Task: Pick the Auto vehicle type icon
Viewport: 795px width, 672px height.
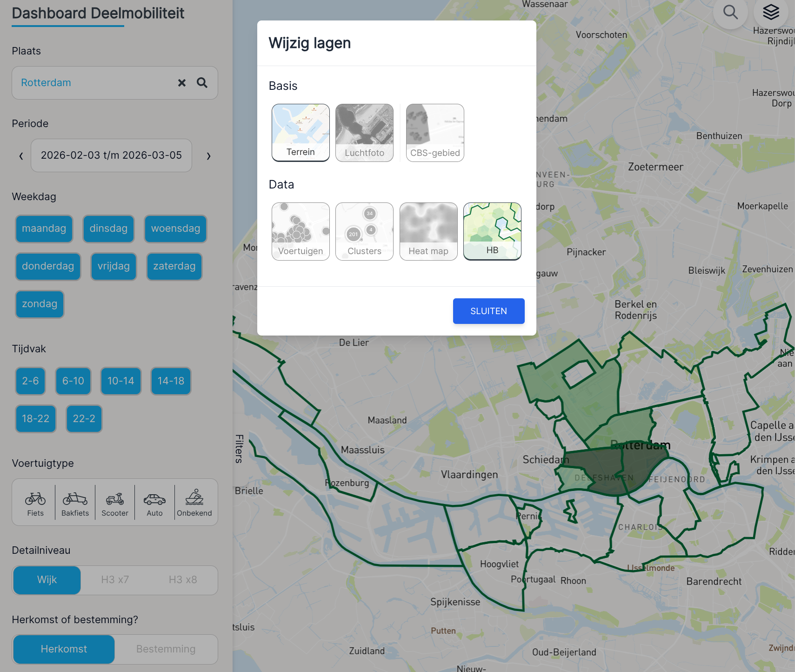Action: (154, 503)
